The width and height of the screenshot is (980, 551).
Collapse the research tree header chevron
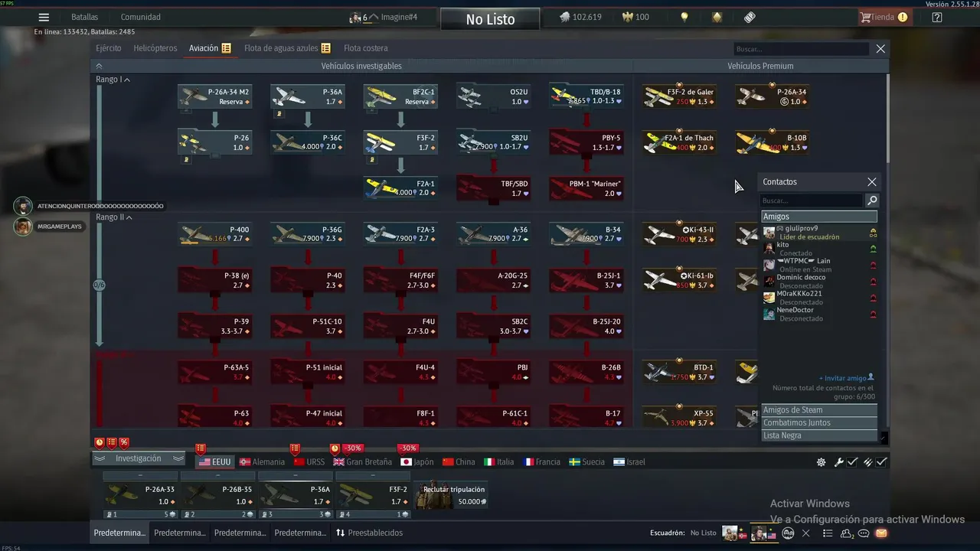[99, 66]
